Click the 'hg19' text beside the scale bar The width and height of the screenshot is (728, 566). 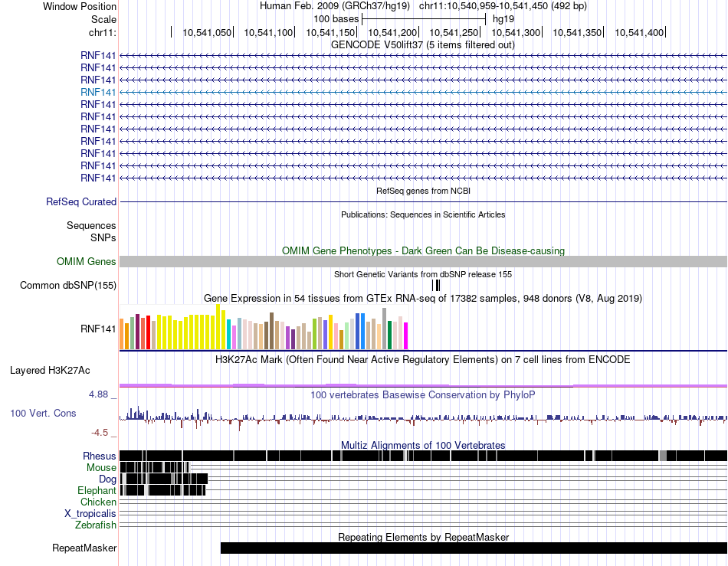coord(503,19)
